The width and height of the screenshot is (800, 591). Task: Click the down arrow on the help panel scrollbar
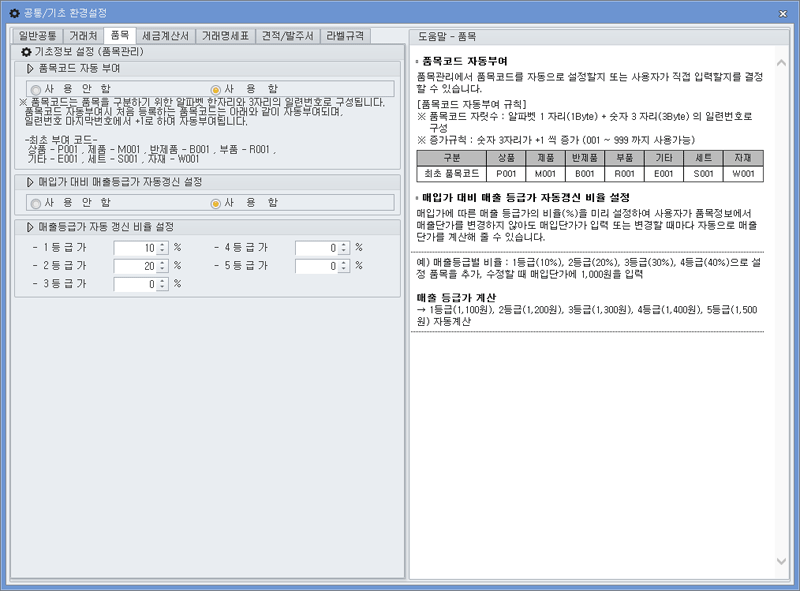(x=782, y=563)
